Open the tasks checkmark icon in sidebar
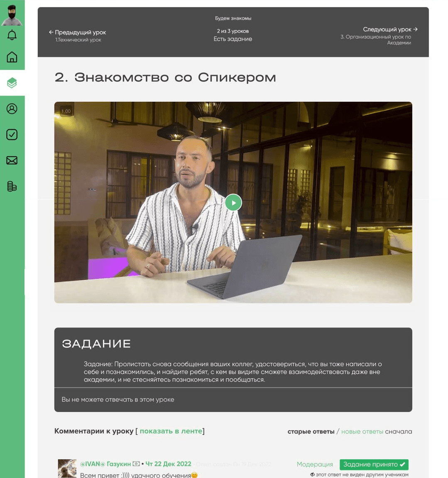The width and height of the screenshot is (448, 478). point(12,134)
